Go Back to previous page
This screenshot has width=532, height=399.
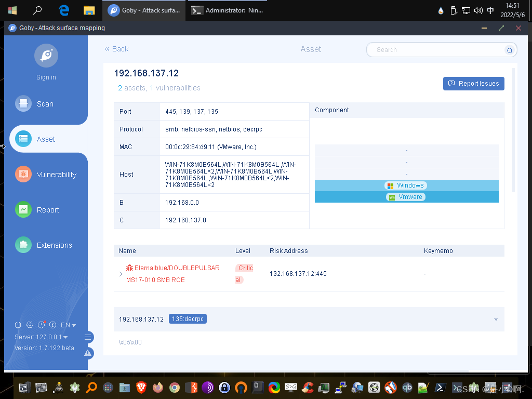[116, 49]
